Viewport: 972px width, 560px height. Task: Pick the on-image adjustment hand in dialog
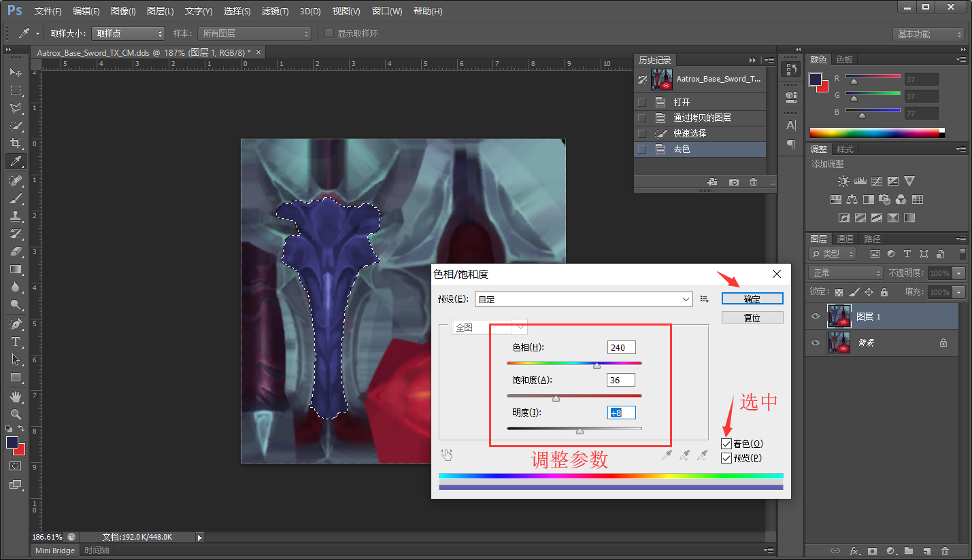[446, 455]
